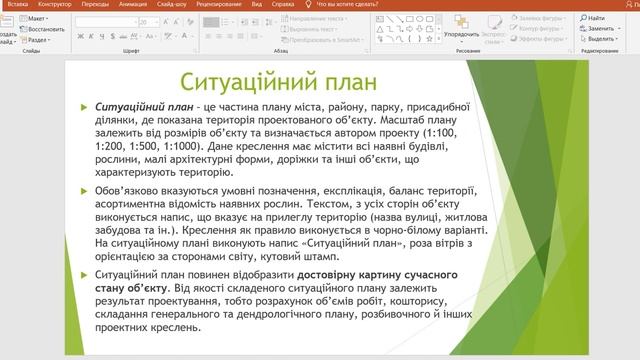Viewport: 640px width, 360px height.
Task: Click the Найти search button
Action: (x=593, y=18)
